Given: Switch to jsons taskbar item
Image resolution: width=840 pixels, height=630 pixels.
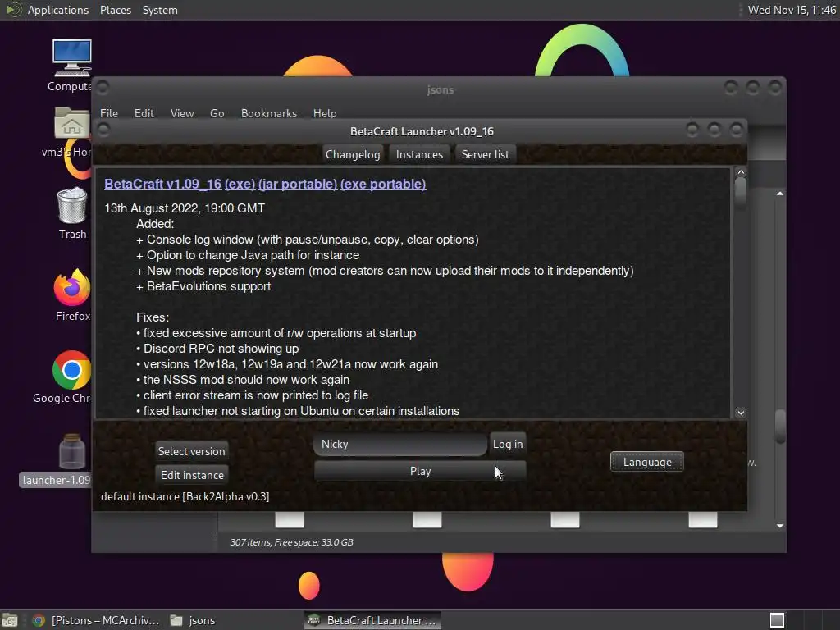Looking at the screenshot, I should point(193,620).
